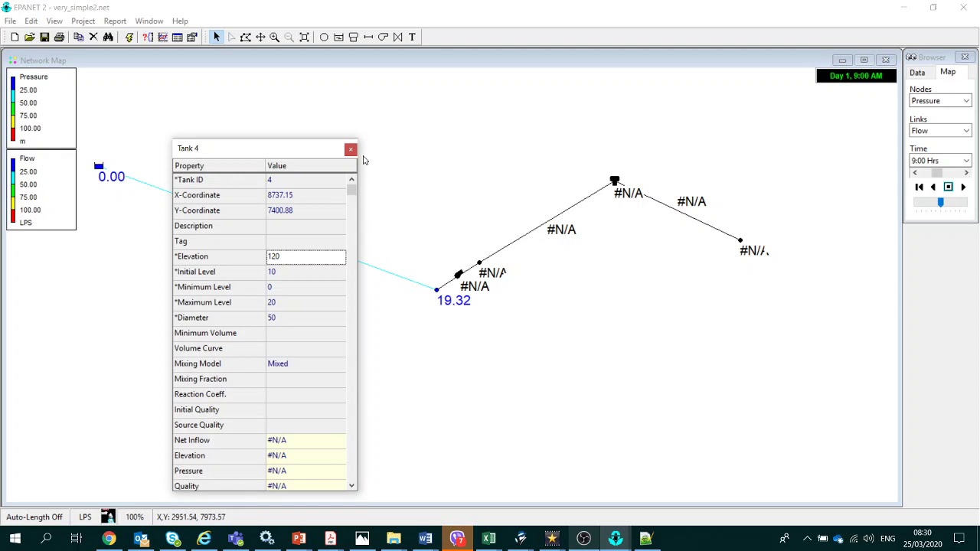Create a new table view
Screen dimensions: 980x551
177,37
